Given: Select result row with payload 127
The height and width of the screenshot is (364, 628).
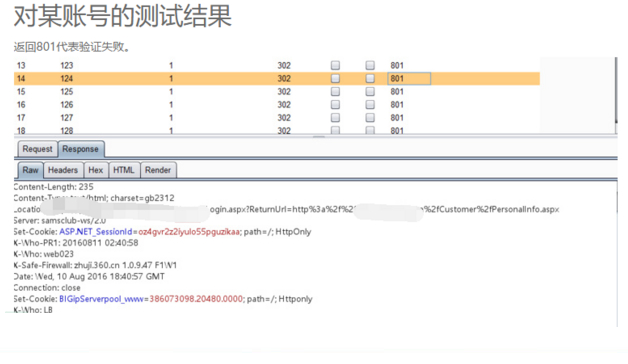Looking at the screenshot, I should coord(277,118).
